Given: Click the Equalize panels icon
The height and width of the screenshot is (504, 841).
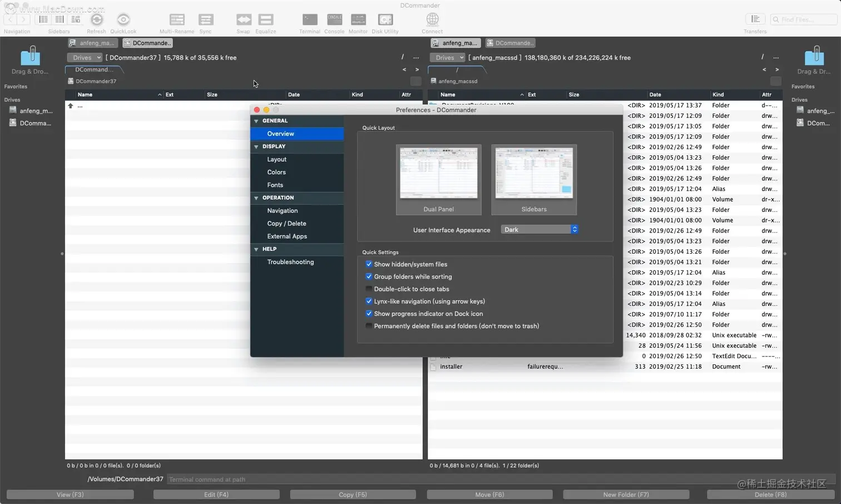Looking at the screenshot, I should [266, 19].
